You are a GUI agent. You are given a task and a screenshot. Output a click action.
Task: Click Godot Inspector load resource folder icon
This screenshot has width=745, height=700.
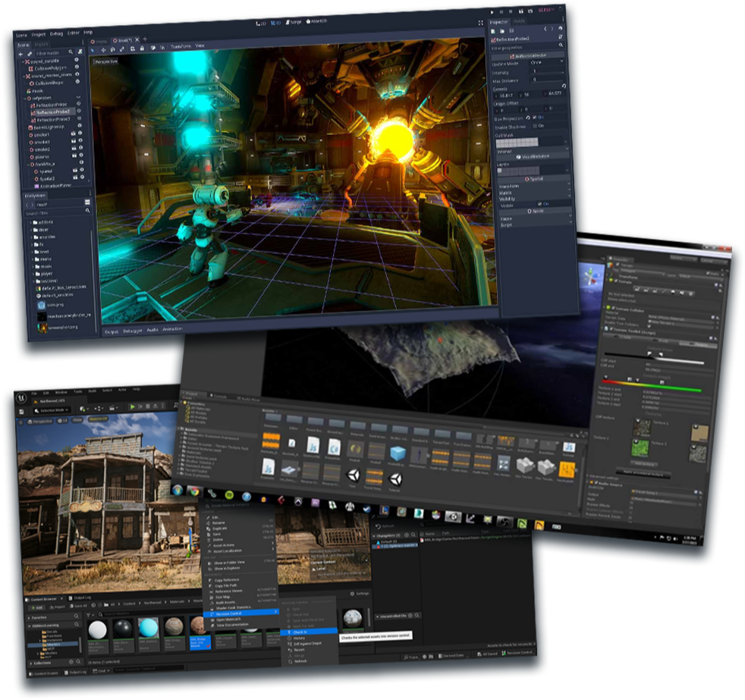[502, 31]
